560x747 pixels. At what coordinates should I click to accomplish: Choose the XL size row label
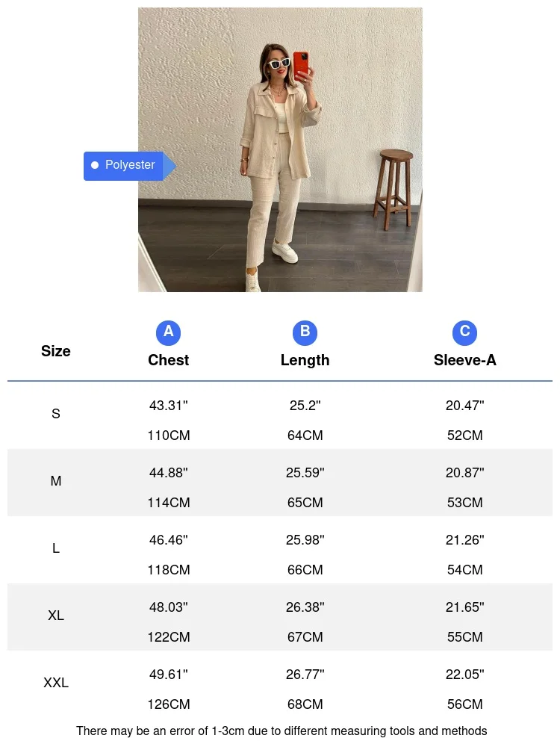56,616
